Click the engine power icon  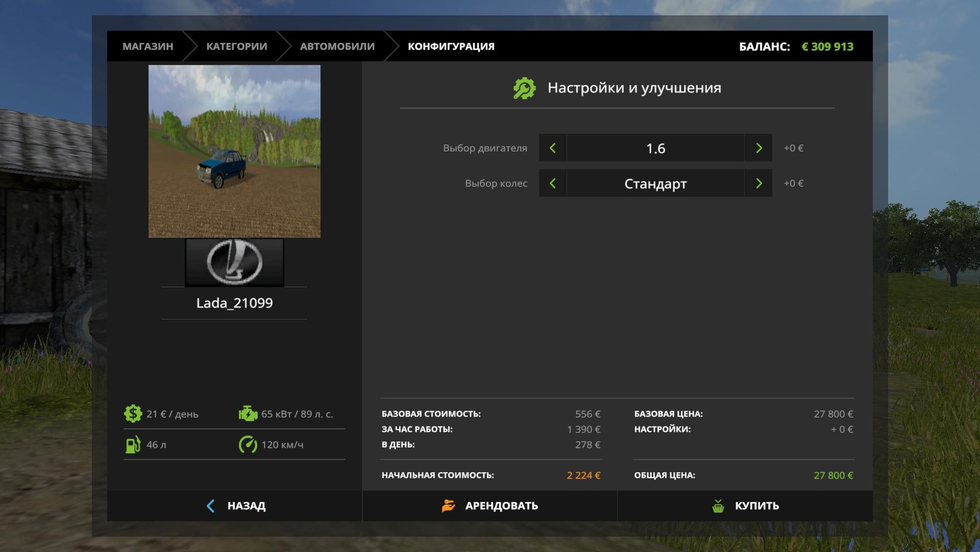click(x=248, y=414)
